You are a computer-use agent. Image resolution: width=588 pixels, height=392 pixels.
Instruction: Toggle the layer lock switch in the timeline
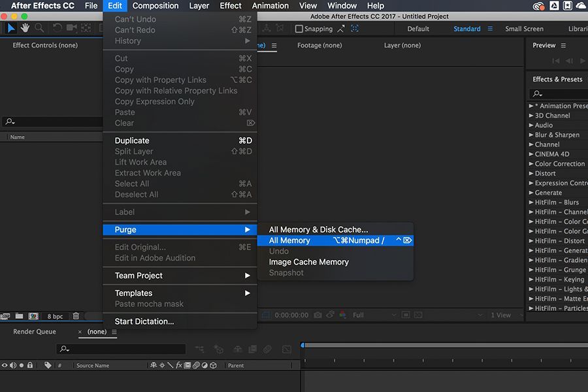tap(30, 365)
